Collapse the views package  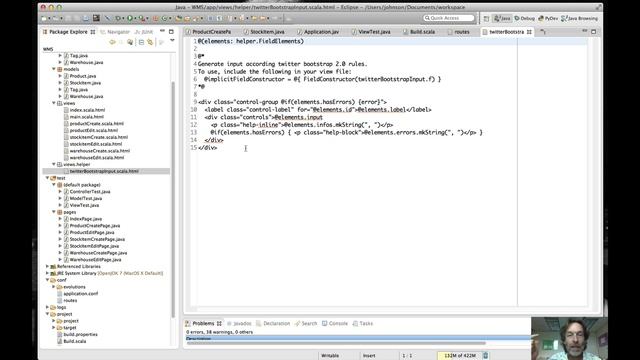point(53,103)
